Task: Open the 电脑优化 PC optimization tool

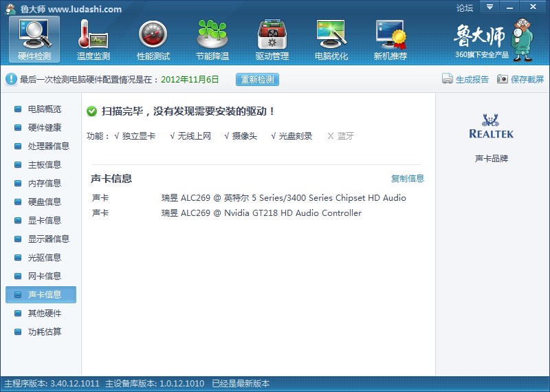Action: click(x=331, y=39)
